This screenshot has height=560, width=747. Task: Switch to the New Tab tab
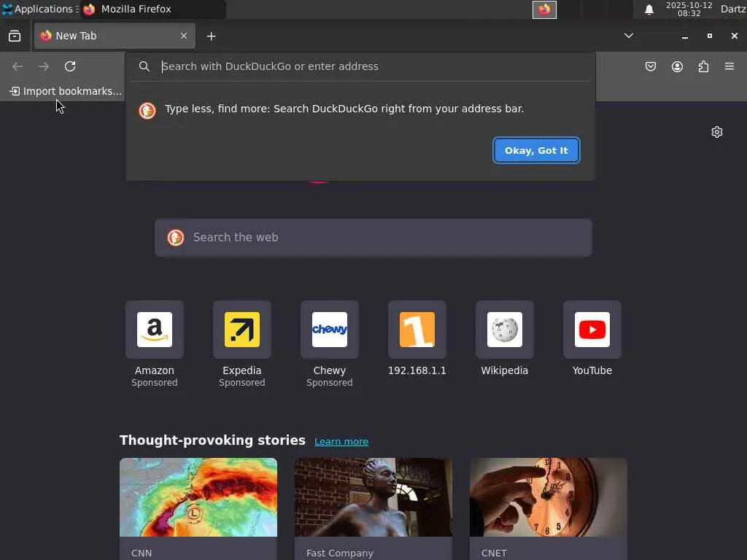click(115, 36)
